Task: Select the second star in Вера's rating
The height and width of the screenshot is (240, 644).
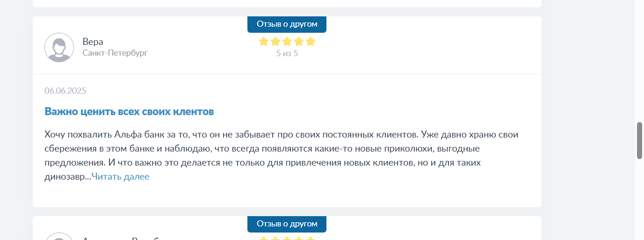Action: coord(275,42)
